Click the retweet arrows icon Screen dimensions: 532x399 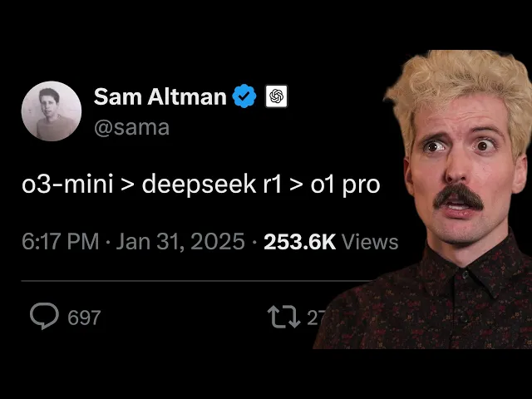point(284,317)
